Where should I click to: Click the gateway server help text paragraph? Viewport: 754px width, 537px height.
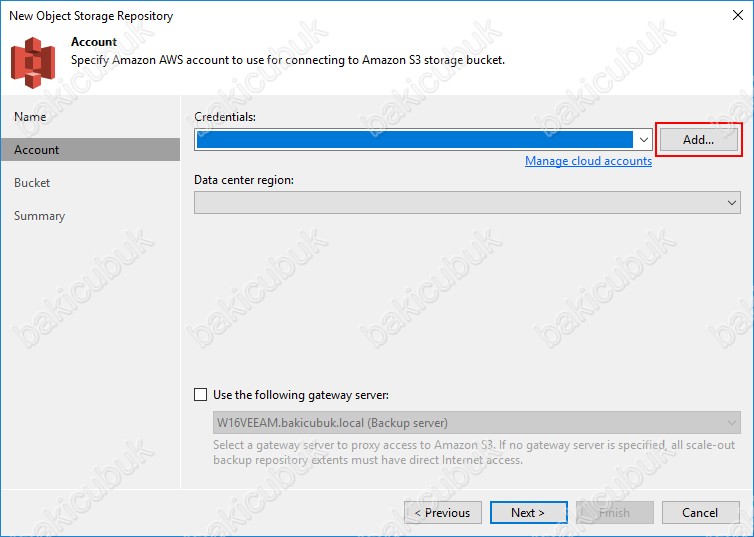[474, 452]
